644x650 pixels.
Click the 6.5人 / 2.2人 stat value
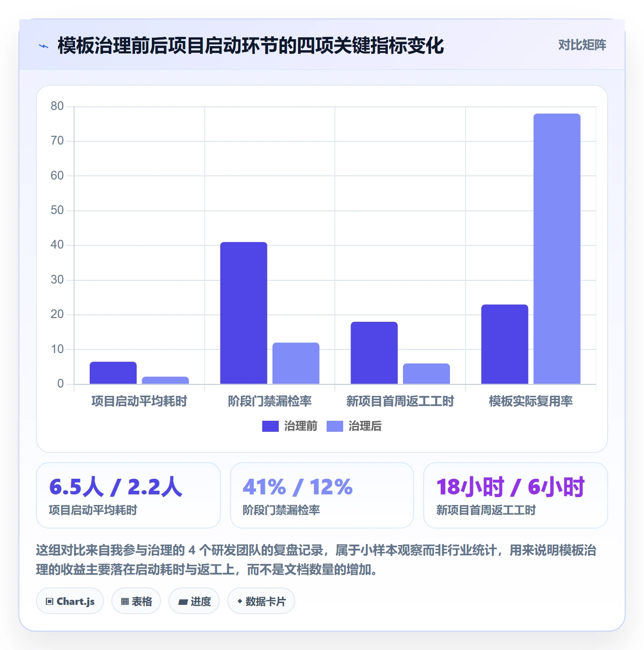(x=116, y=487)
